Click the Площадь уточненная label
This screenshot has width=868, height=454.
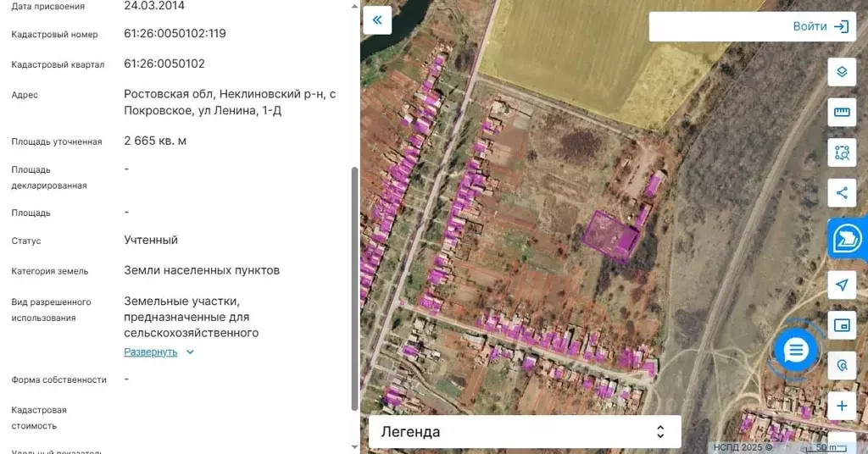click(x=57, y=141)
